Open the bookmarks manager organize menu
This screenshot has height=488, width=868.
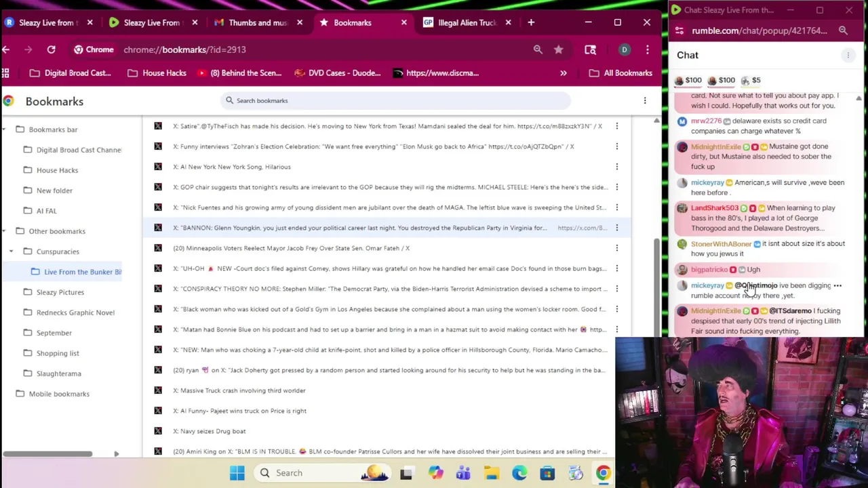point(645,101)
